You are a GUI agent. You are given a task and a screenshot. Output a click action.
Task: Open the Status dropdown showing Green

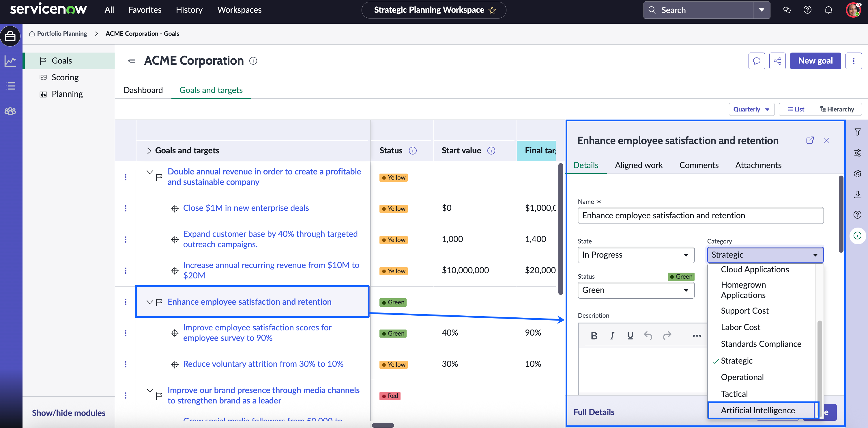pyautogui.click(x=636, y=290)
